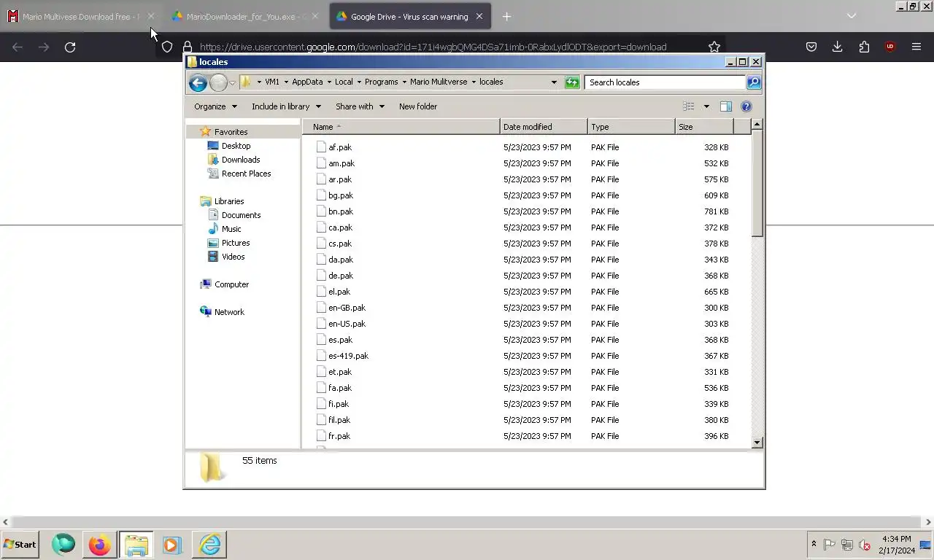Bookmark this page with the star icon

714,47
